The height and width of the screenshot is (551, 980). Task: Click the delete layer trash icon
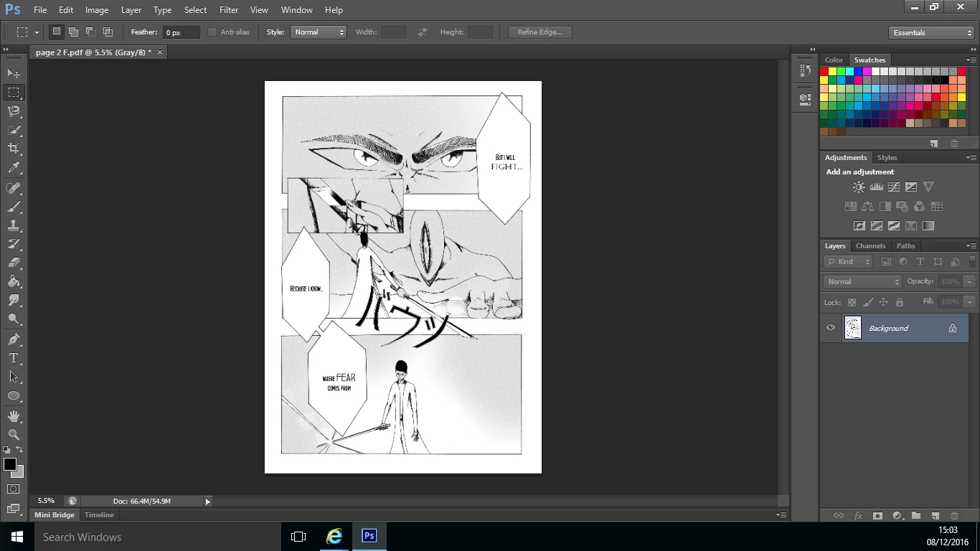pyautogui.click(x=954, y=516)
